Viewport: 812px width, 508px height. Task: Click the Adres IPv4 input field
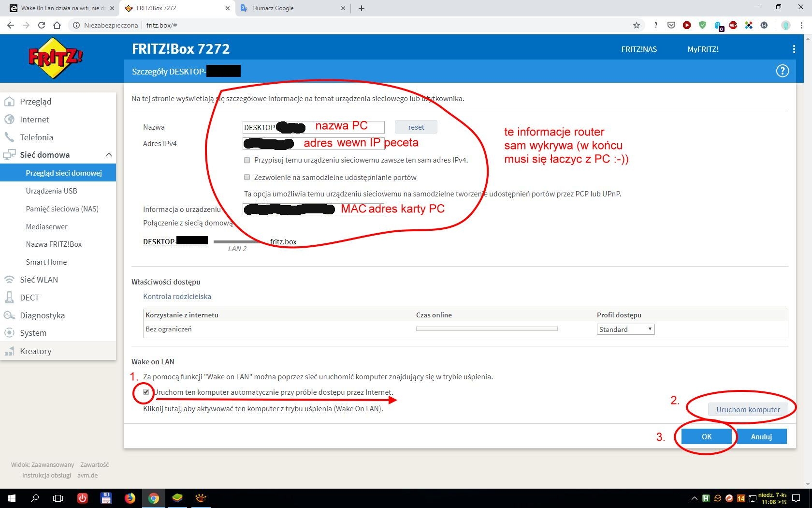click(313, 143)
